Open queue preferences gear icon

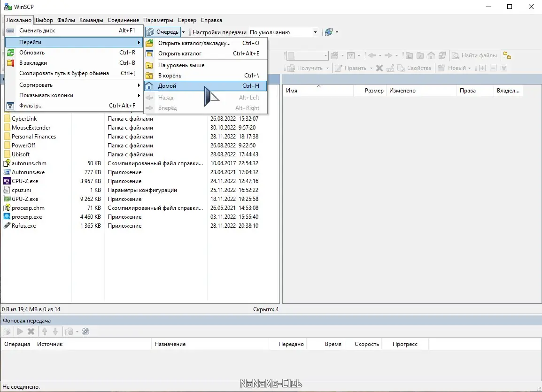point(85,331)
